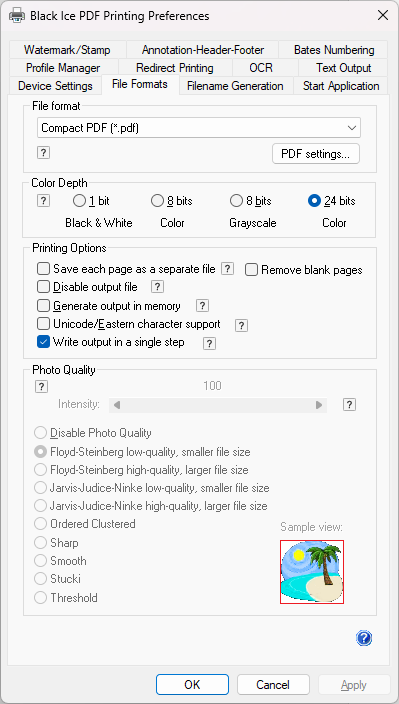Confirm with the OK button
Image resolution: width=399 pixels, height=704 pixels.
(192, 685)
